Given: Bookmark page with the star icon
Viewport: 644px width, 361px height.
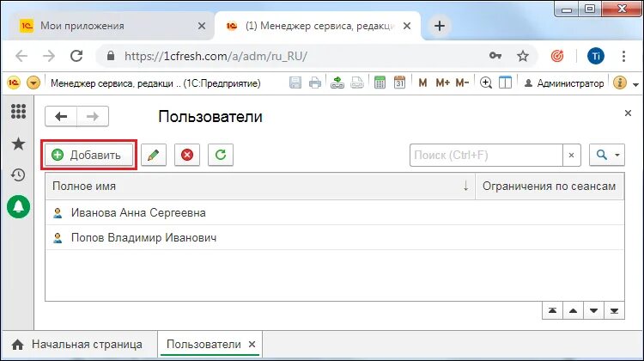Looking at the screenshot, I should pyautogui.click(x=523, y=56).
